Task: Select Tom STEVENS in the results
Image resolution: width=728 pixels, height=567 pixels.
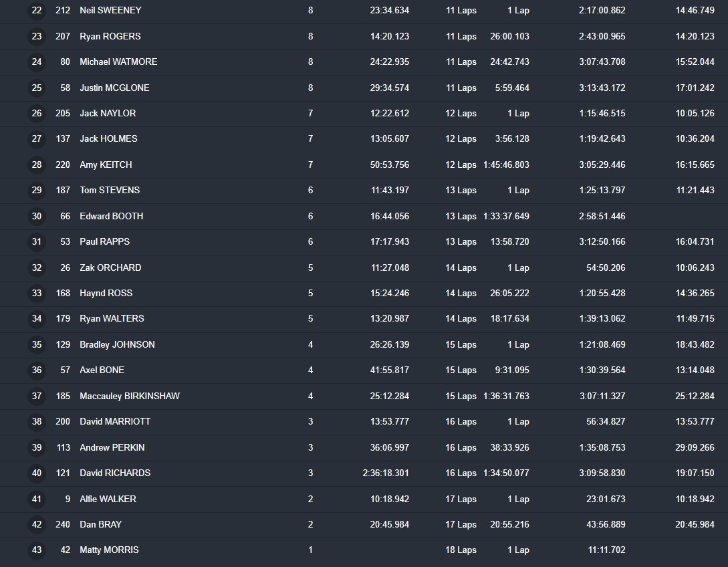Action: 110,190
